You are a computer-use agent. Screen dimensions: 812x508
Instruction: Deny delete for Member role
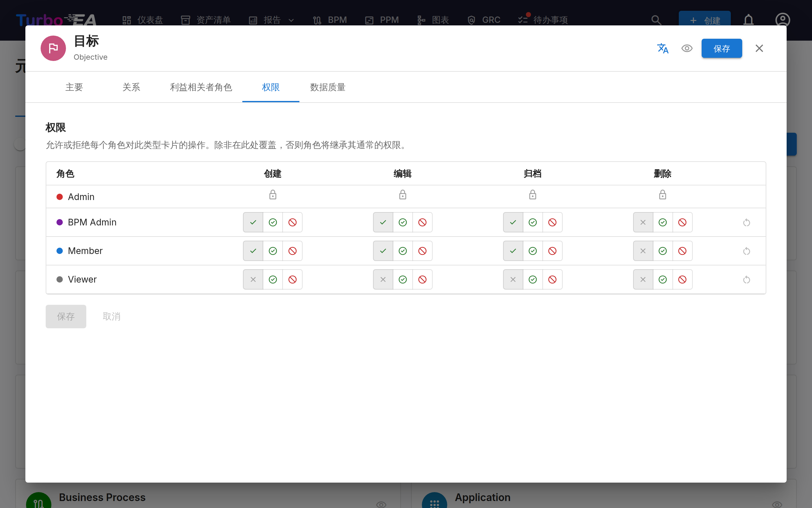pos(682,251)
